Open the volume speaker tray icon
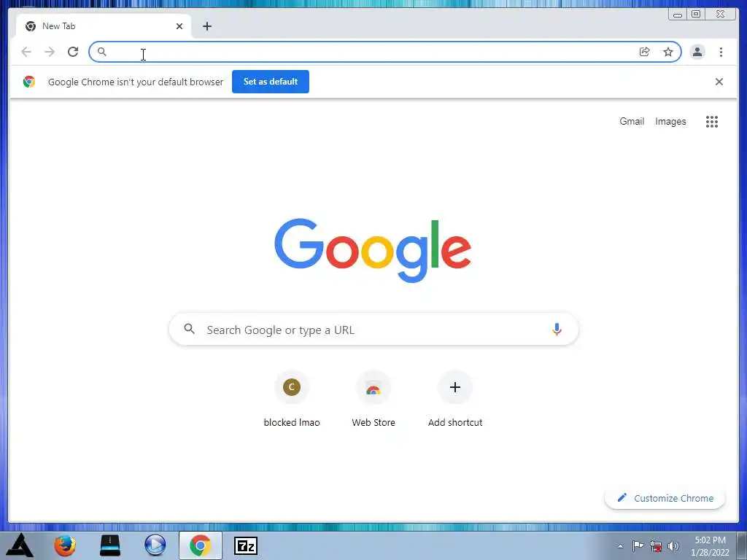 [x=673, y=546]
